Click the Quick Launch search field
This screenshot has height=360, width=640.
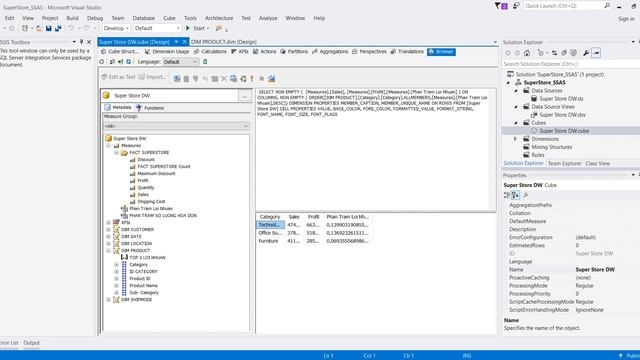pyautogui.click(x=567, y=6)
